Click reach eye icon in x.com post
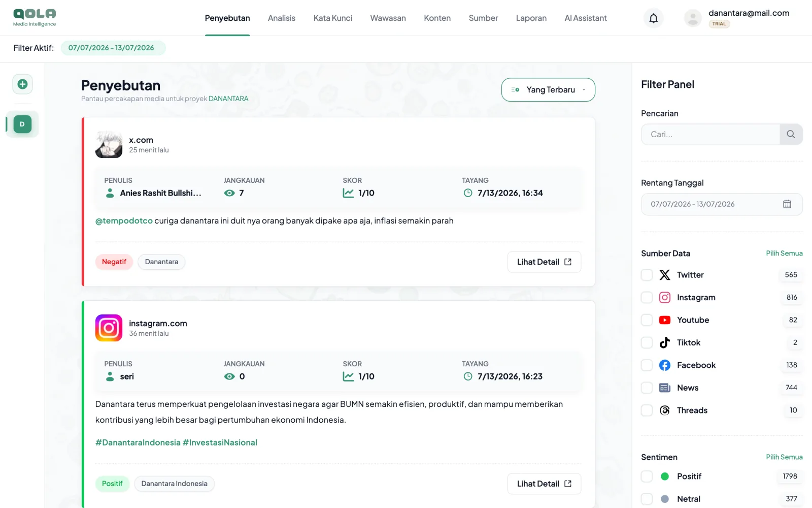This screenshot has height=508, width=812. pos(229,193)
